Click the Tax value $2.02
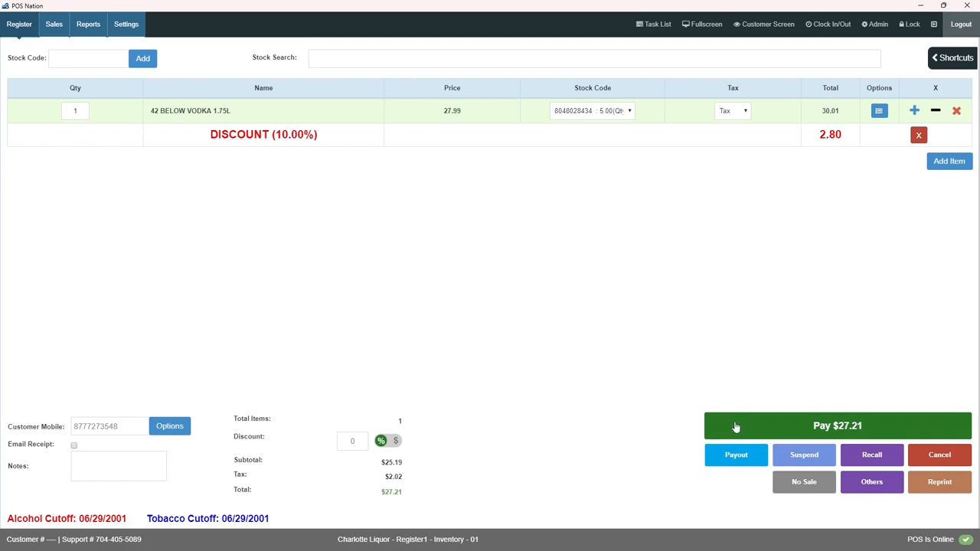The height and width of the screenshot is (551, 980). [394, 477]
